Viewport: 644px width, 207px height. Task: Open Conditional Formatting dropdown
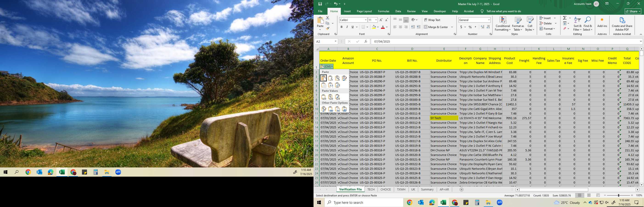pyautogui.click(x=503, y=24)
